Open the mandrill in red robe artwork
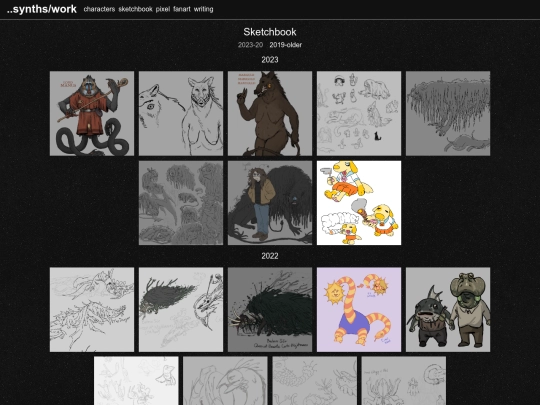 point(92,113)
